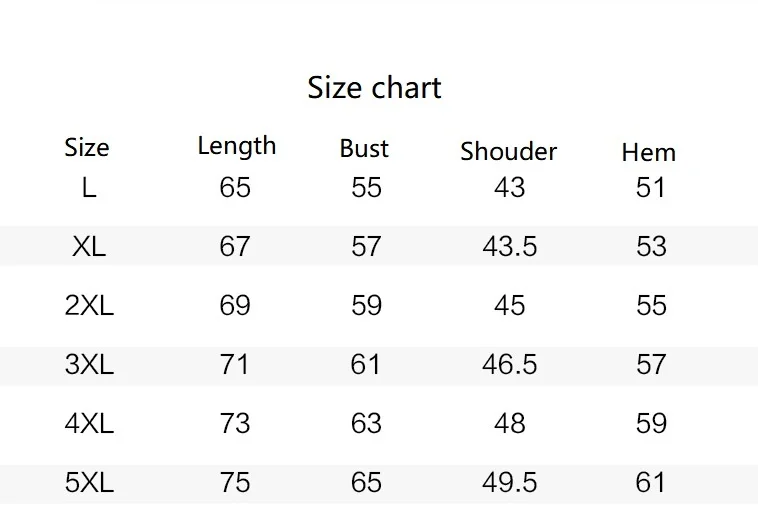Click the Size column header

[x=87, y=148]
